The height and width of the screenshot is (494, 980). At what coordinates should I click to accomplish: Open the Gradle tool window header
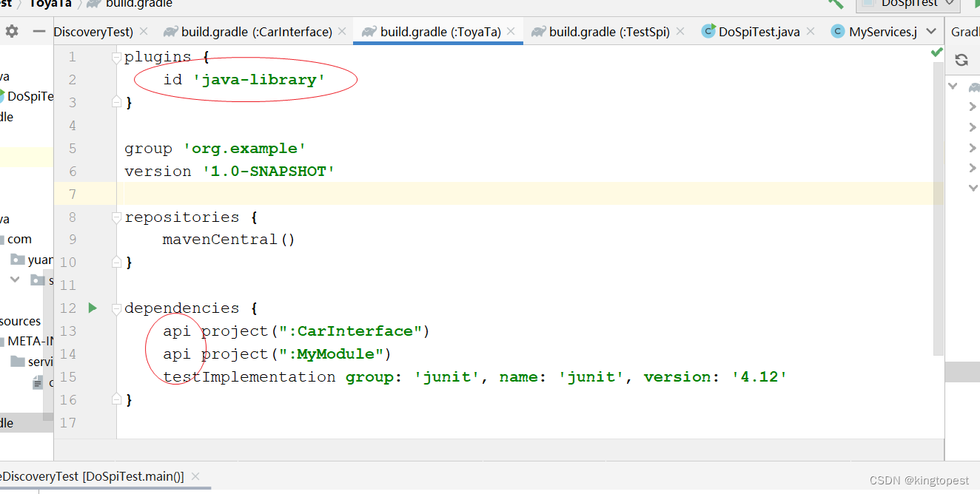[965, 32]
